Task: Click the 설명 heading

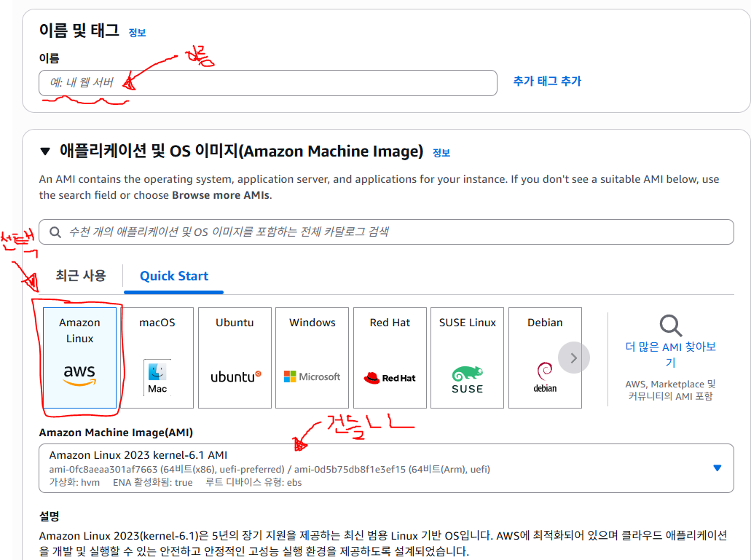Action: (49, 516)
